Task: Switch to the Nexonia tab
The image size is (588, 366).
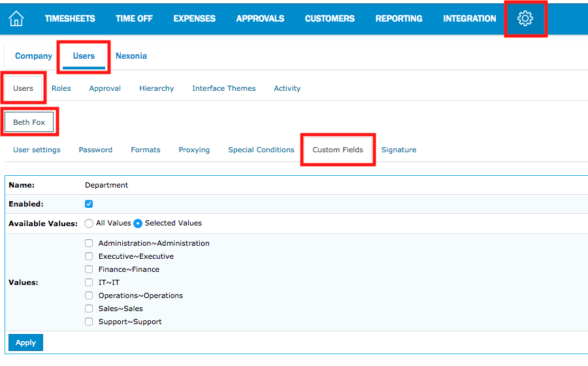Action: tap(131, 56)
